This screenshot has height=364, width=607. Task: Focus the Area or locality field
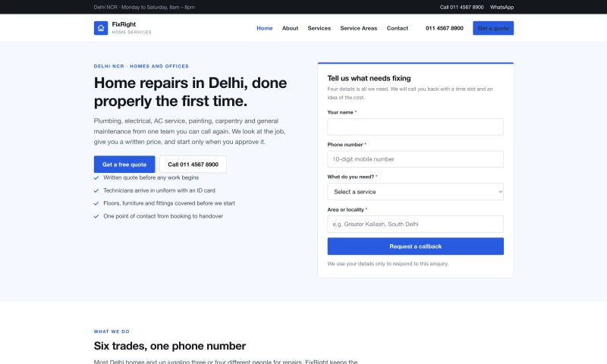coord(415,224)
